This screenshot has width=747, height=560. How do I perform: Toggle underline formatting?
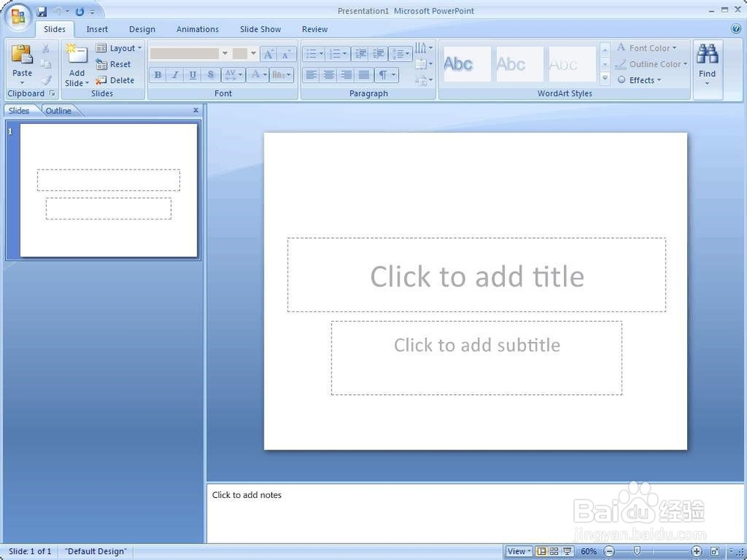coord(193,75)
